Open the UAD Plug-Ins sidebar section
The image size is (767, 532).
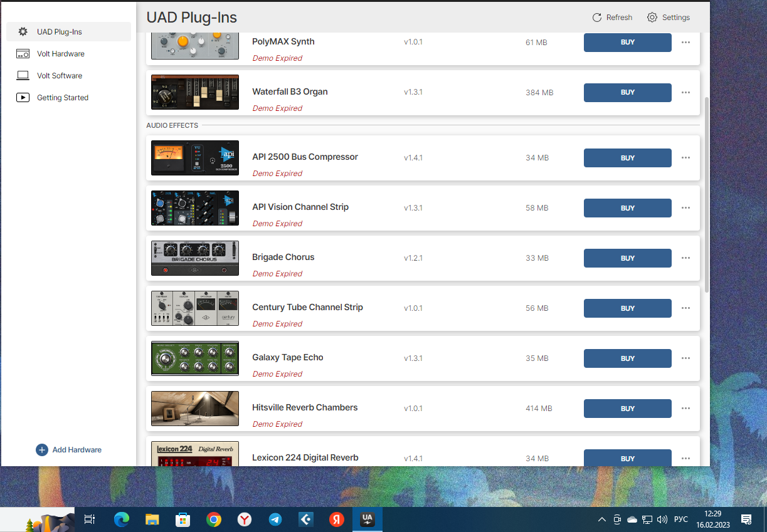[x=68, y=32]
